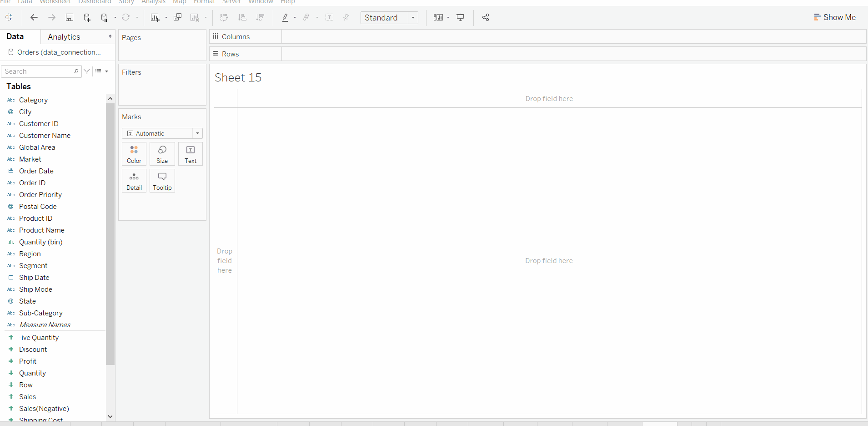Open the run update dropdown arrow

(x=137, y=17)
